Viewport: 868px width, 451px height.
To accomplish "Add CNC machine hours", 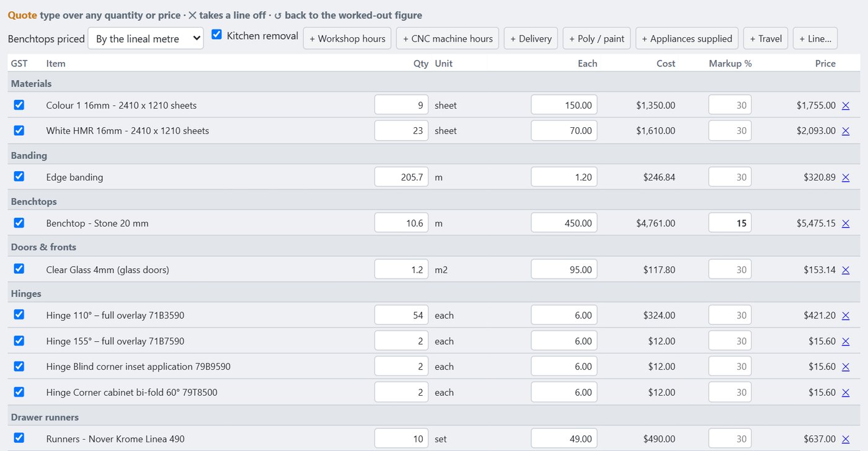I will (447, 38).
